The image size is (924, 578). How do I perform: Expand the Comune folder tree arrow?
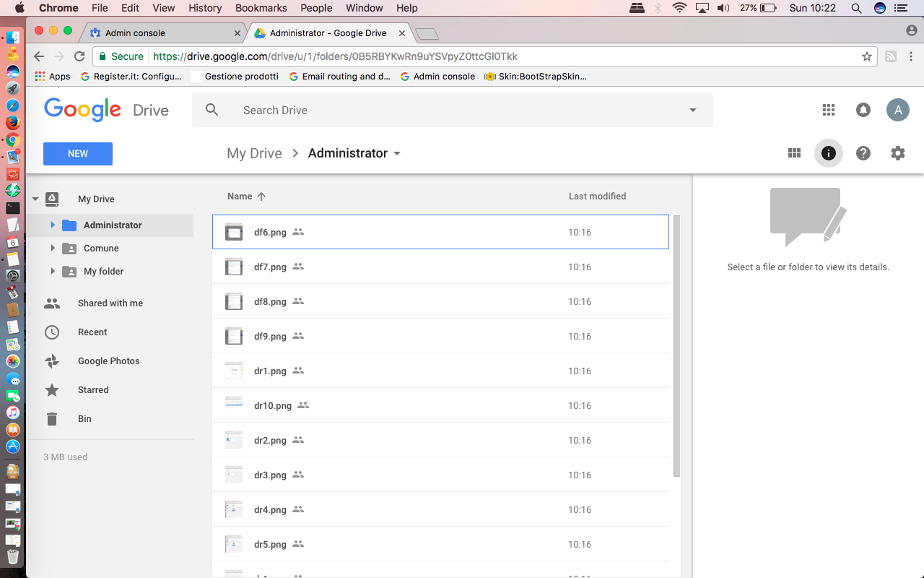tap(53, 249)
